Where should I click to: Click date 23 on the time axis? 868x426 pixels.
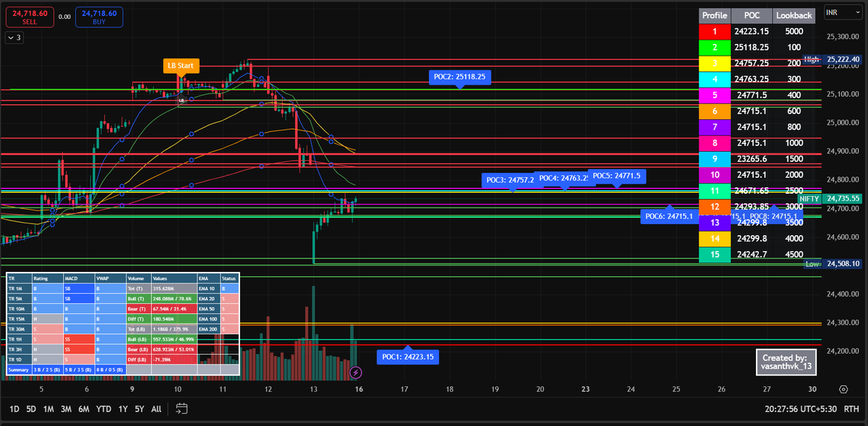point(586,389)
